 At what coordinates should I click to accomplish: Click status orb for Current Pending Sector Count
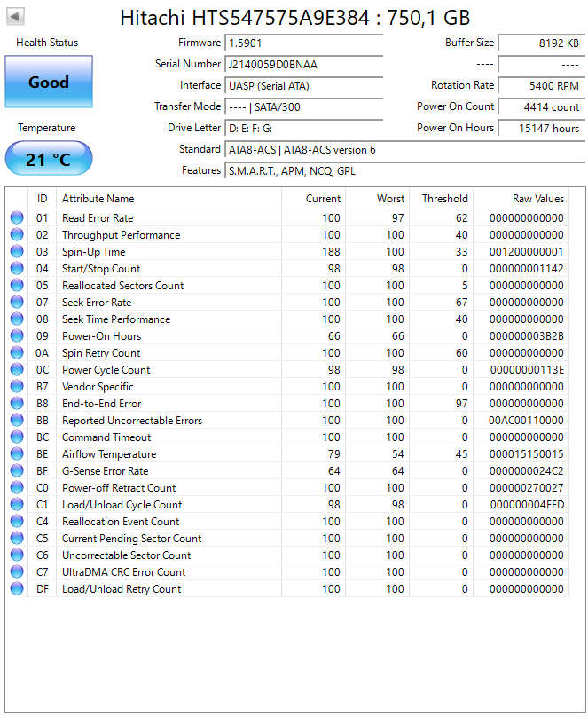click(x=17, y=539)
